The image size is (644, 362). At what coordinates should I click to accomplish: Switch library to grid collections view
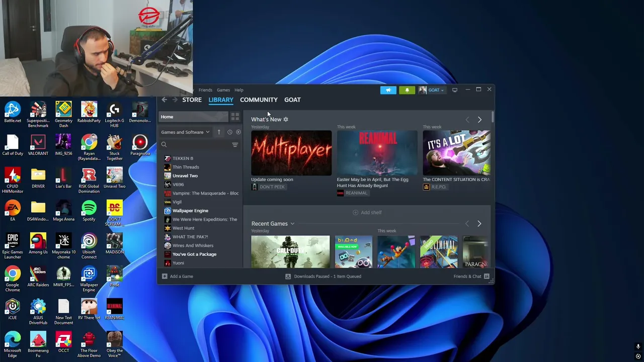235,117
